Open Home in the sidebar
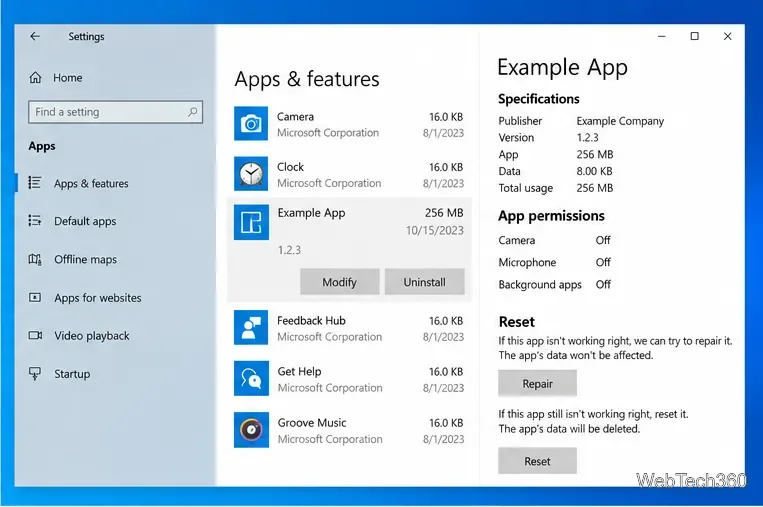The image size is (763, 507). [x=68, y=78]
